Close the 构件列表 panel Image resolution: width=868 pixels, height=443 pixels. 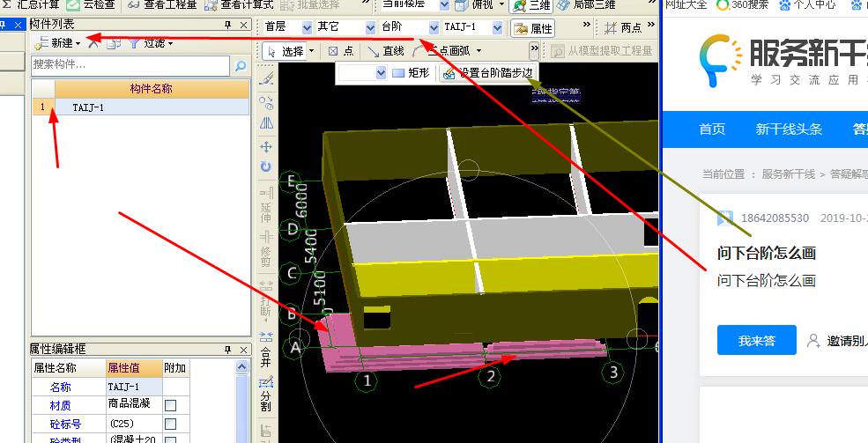pyautogui.click(x=243, y=25)
